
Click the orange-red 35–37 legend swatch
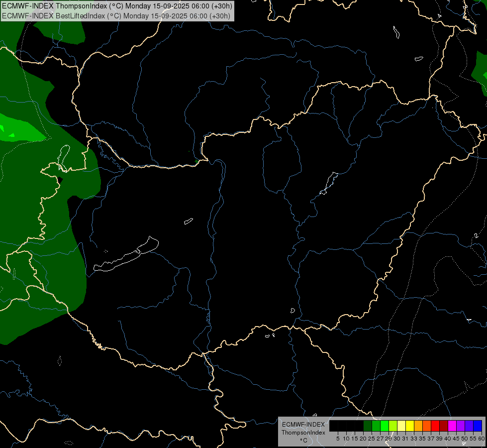click(x=427, y=426)
